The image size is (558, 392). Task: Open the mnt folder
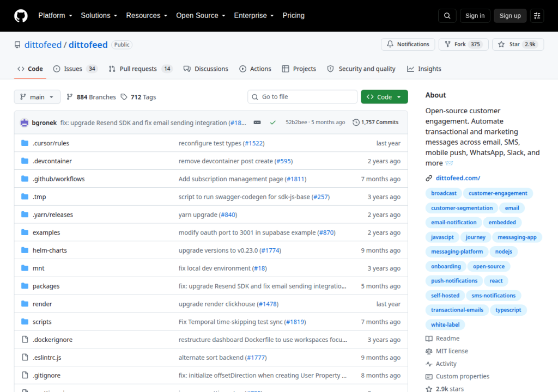pos(39,268)
